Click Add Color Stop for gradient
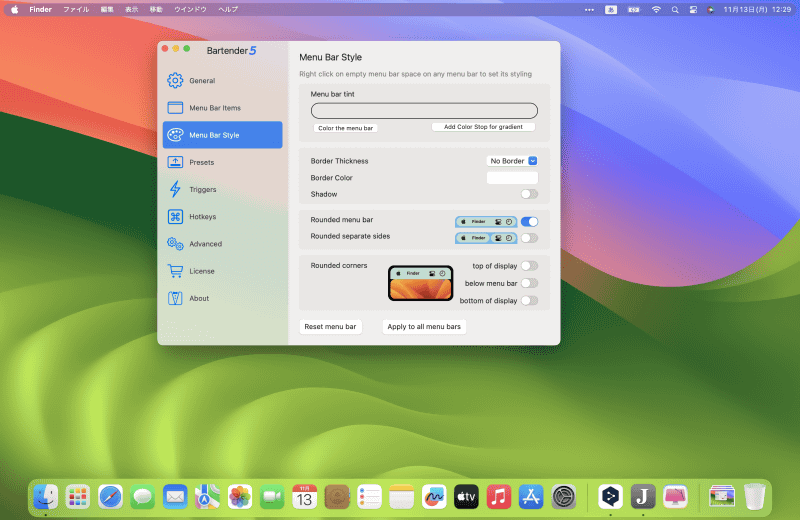Viewport: 800px width, 520px height. point(483,127)
